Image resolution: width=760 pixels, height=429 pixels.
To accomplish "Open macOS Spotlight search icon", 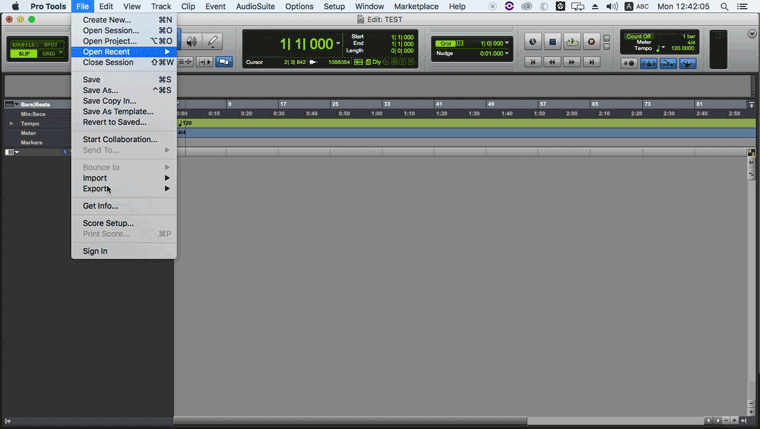I will [724, 6].
